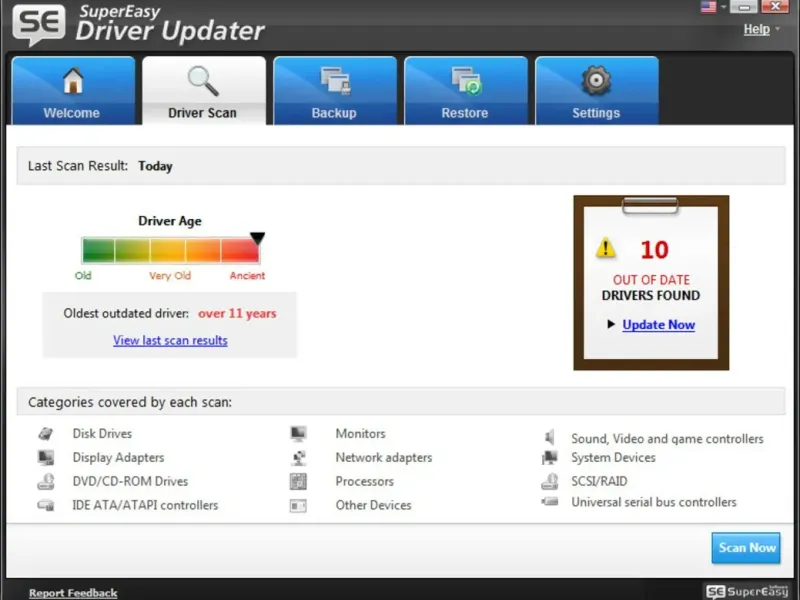
Task: Open the language dropdown arrow beside flag
Action: [x=723, y=7]
